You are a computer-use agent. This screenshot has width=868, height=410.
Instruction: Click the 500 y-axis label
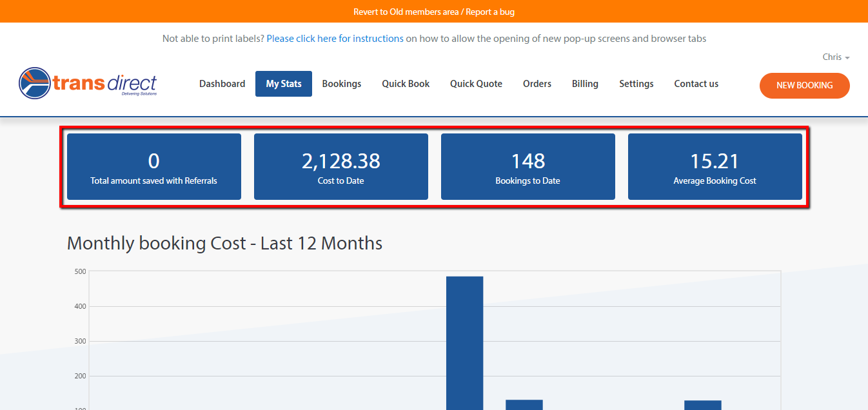tap(80, 271)
